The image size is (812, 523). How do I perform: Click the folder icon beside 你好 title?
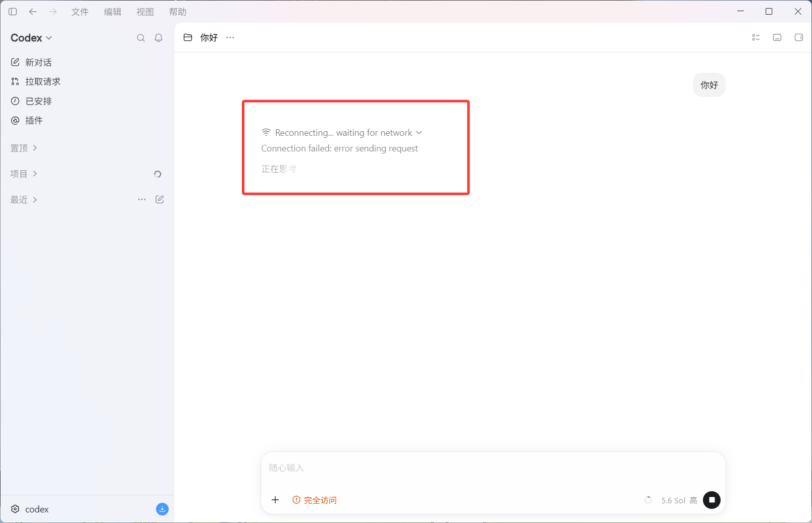188,37
